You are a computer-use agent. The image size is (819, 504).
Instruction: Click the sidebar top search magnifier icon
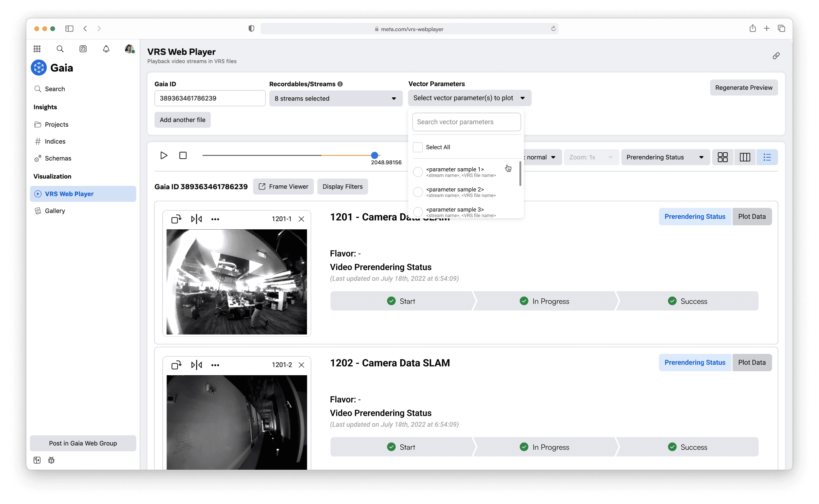coord(60,49)
